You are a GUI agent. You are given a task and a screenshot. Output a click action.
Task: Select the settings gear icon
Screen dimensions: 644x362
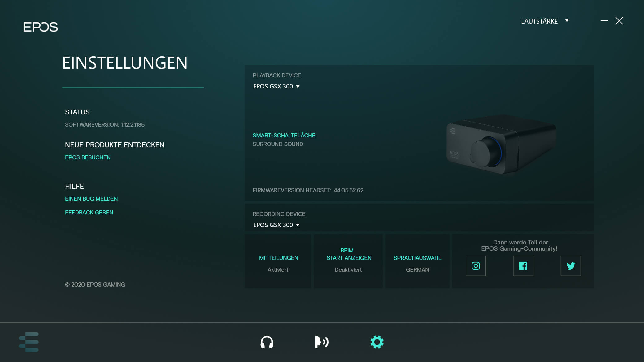tap(377, 342)
